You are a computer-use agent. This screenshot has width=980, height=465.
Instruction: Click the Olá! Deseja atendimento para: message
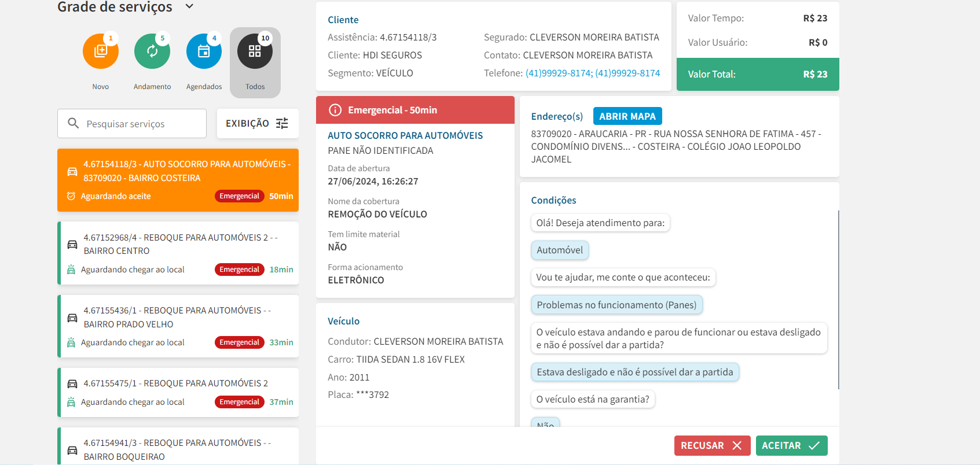pos(600,223)
